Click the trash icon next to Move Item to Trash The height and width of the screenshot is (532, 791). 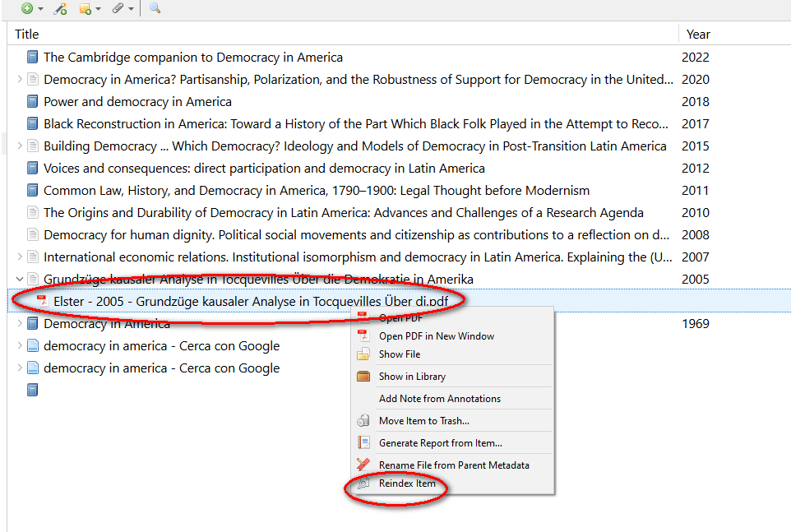pos(363,421)
